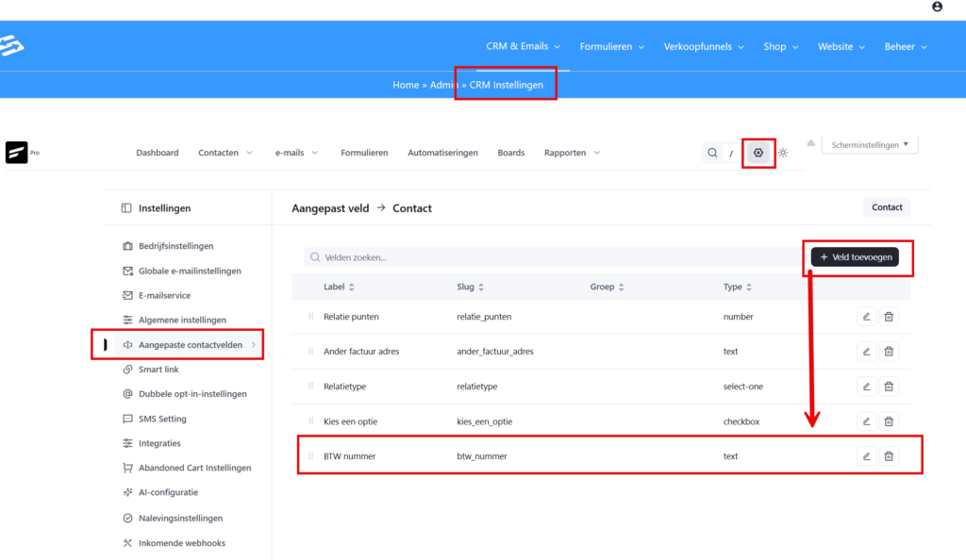The image size is (966, 560).
Task: Open Bedrijfsinstellingen settings
Action: pyautogui.click(x=175, y=245)
